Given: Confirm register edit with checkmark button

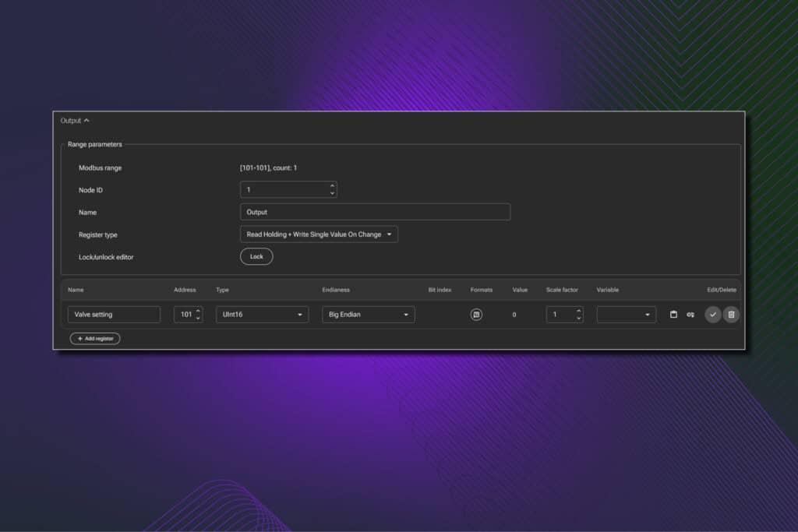Looking at the screenshot, I should [x=712, y=315].
